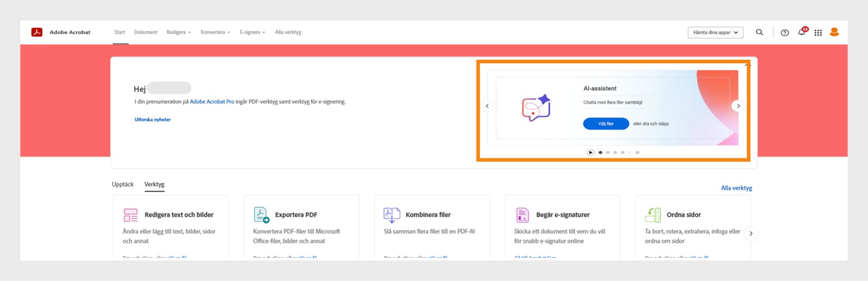Open search with the magnifier icon
This screenshot has width=868, height=281.
coord(759,32)
